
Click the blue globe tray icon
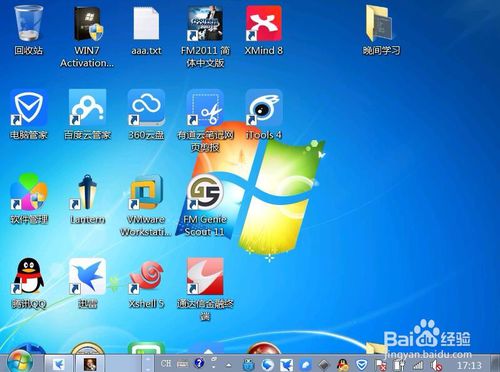(x=267, y=365)
